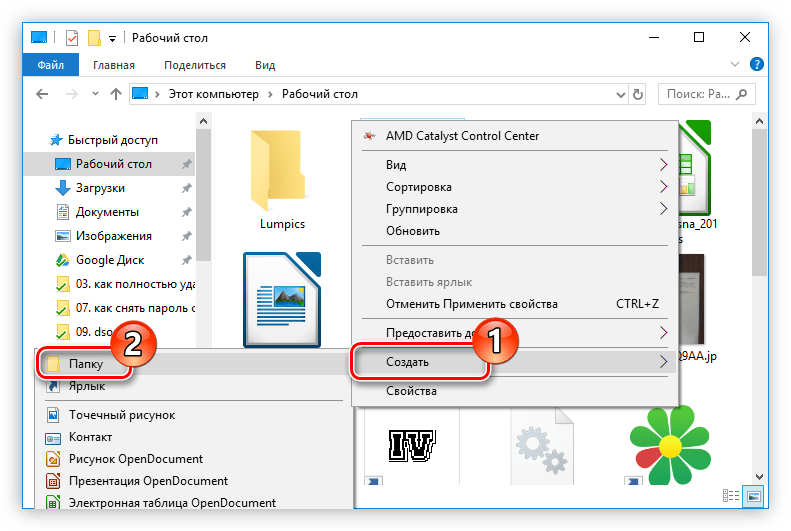The height and width of the screenshot is (531, 791).
Task: Select Папку in the Create submenu
Action: (x=194, y=364)
